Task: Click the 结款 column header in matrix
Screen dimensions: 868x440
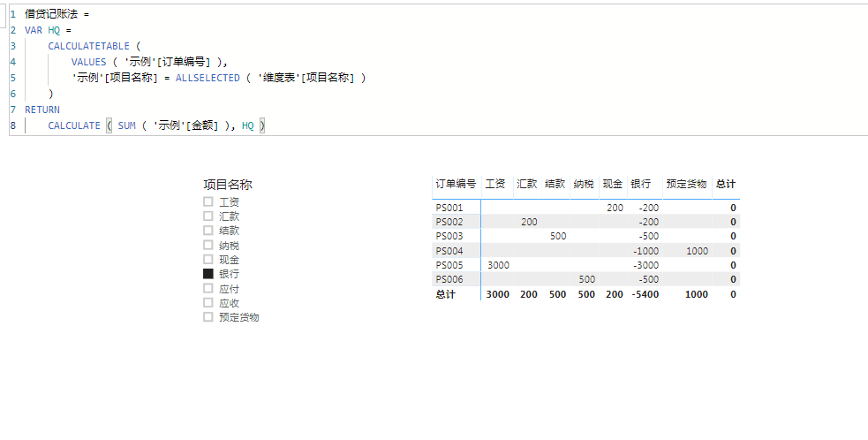Action: [x=555, y=184]
